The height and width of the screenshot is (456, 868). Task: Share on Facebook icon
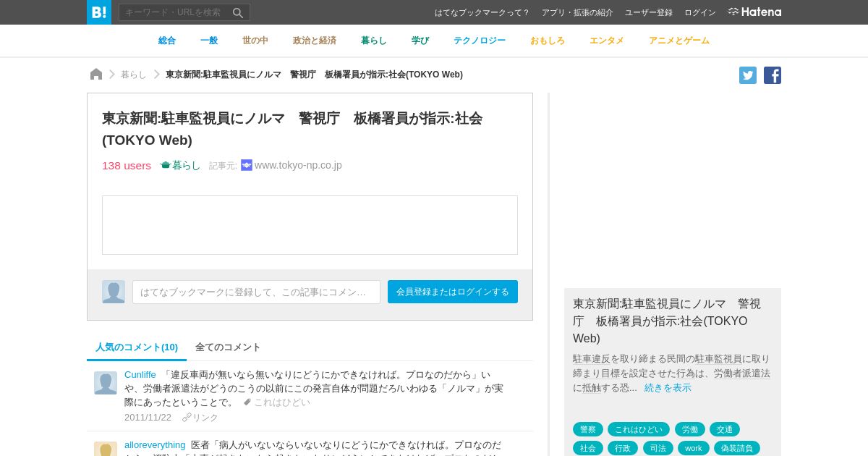(773, 75)
